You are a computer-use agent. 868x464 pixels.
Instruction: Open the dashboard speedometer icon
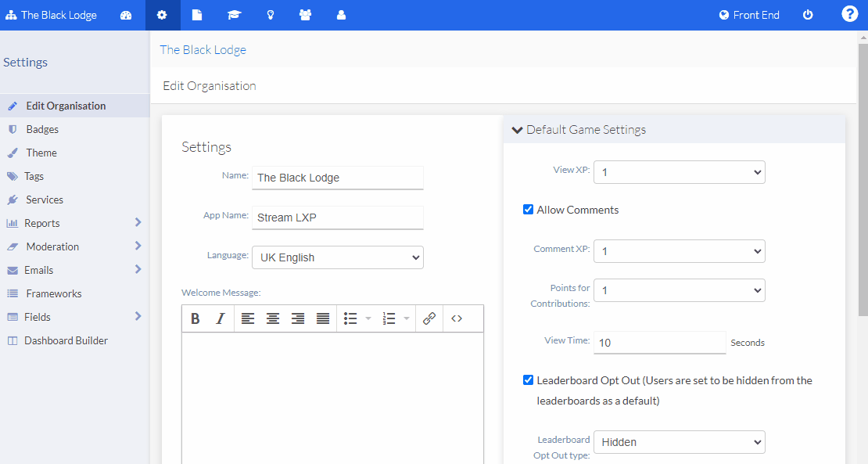126,15
